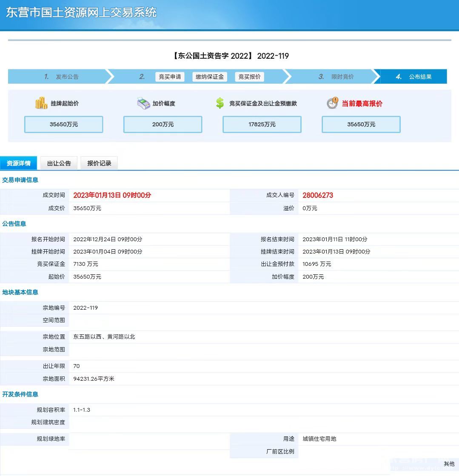Screen dimensions: 459x476
Task: Click step 4 公布结果
Action: click(413, 77)
